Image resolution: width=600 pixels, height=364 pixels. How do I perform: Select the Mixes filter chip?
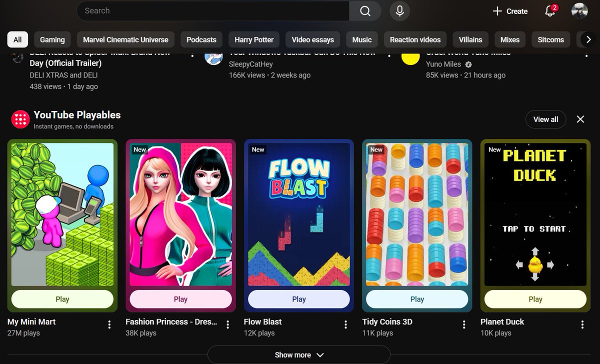(510, 39)
